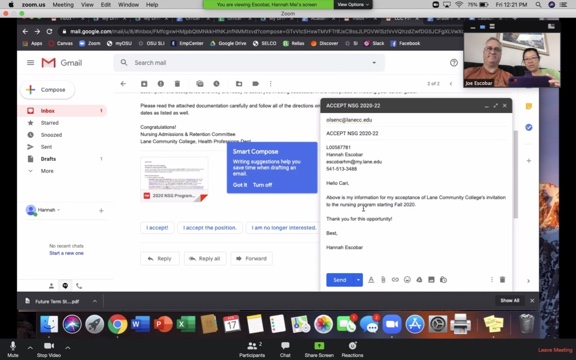Click the Snooze clock icon in toolbar
Viewport: 576px width, 360px height.
[x=216, y=84]
